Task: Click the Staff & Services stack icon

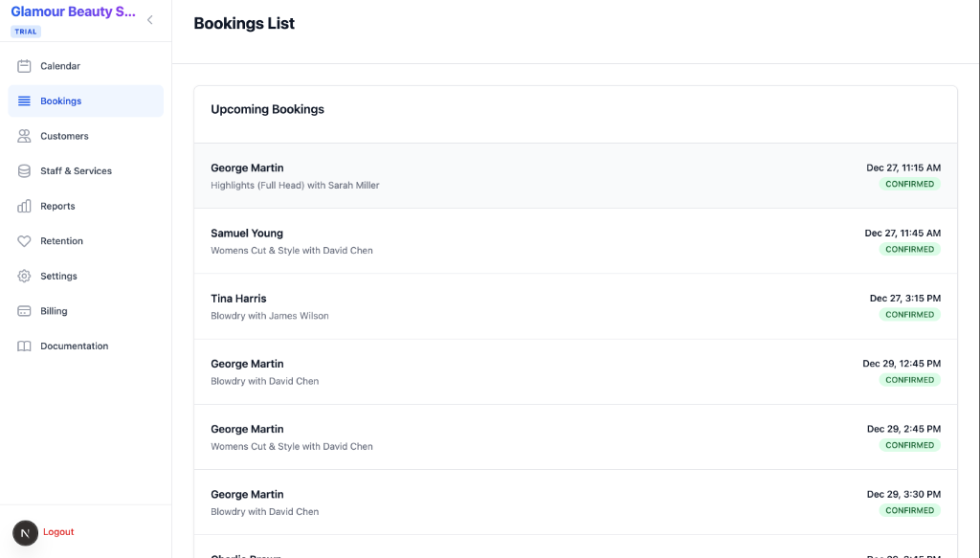Action: pyautogui.click(x=25, y=171)
